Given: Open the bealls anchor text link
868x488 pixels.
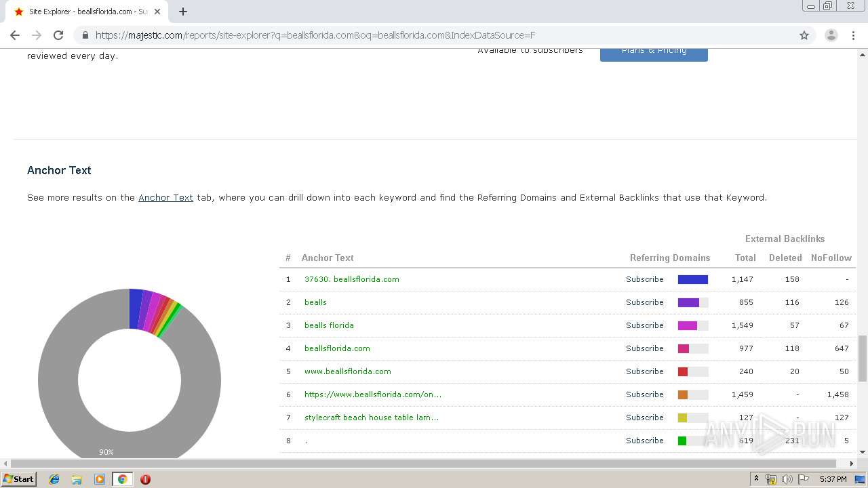Looking at the screenshot, I should (315, 302).
